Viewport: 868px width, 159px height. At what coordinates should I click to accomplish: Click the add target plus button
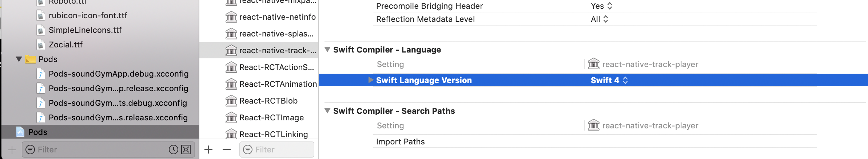pyautogui.click(x=208, y=150)
